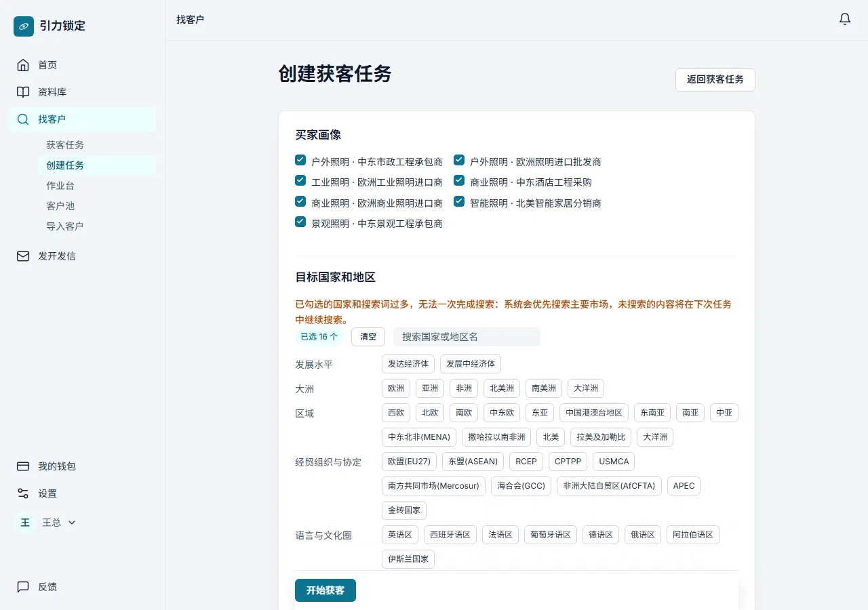Click the 发开发信 envelope icon

click(x=23, y=256)
